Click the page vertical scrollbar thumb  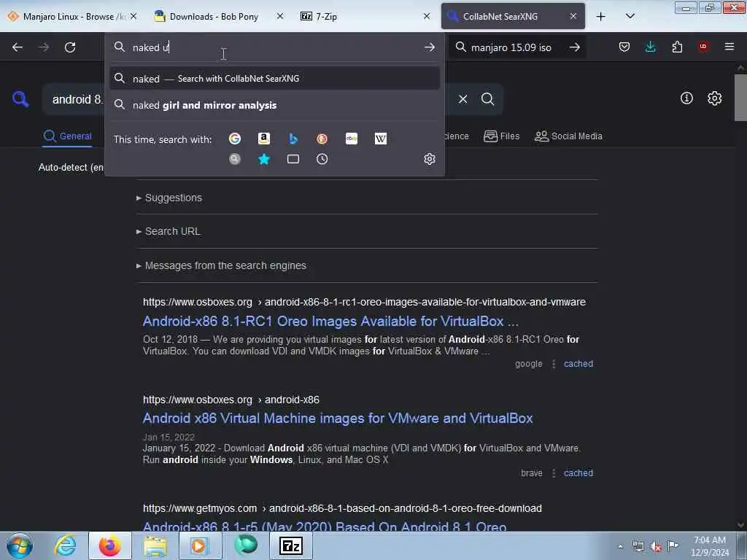tap(740, 98)
